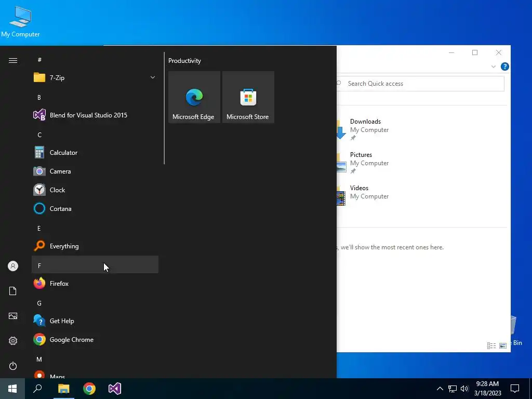Launch Blend for Visual Studio 2015
The width and height of the screenshot is (532, 399).
(96, 115)
